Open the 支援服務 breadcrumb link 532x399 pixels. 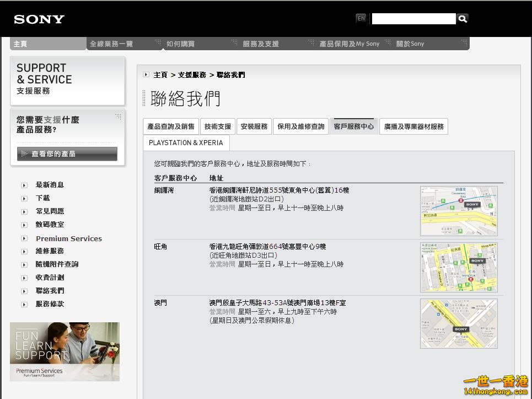pos(193,75)
